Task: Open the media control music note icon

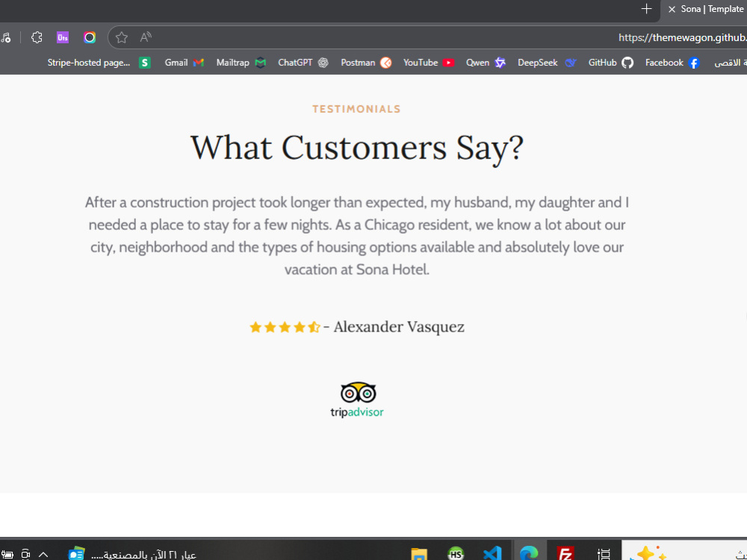Action: (x=6, y=37)
